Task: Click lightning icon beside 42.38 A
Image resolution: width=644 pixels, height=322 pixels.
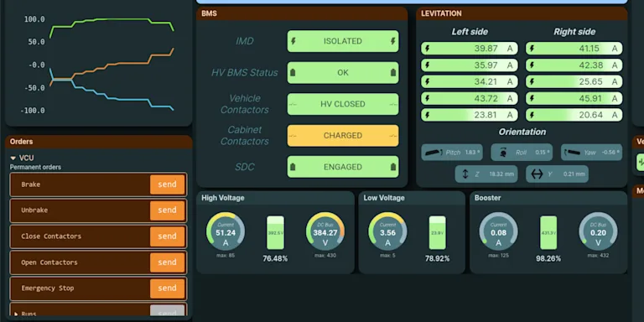Action: 532,65
